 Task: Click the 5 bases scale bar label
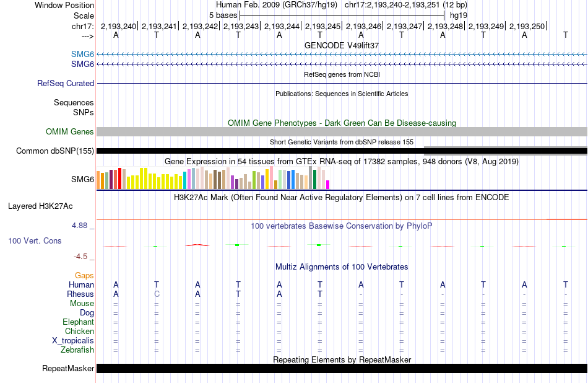pos(223,15)
